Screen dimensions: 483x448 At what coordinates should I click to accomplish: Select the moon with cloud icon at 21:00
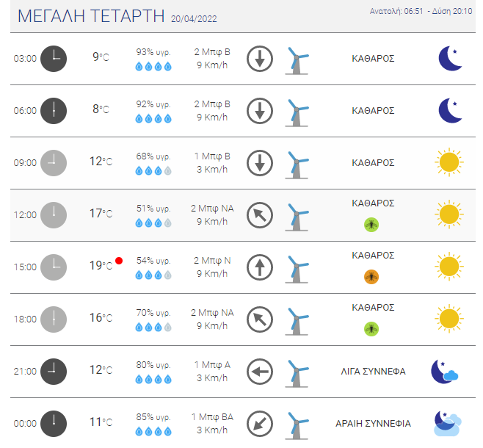(445, 372)
